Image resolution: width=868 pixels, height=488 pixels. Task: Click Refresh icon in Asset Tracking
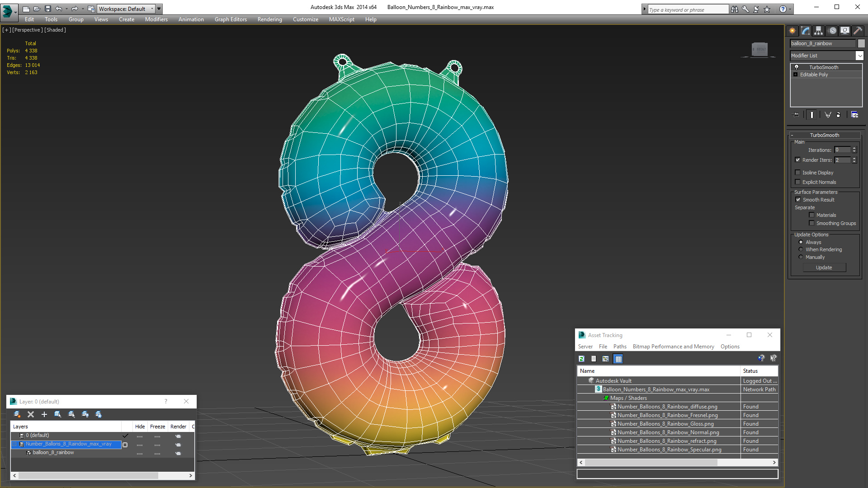(582, 359)
